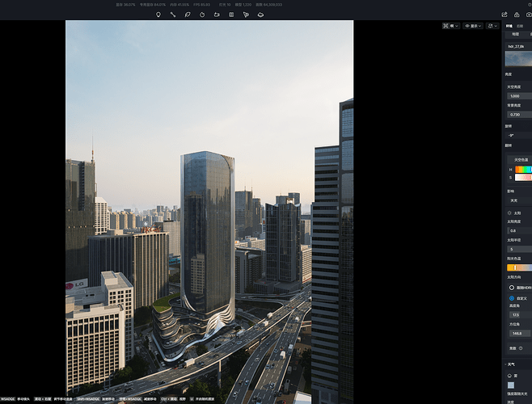Click the 阳光色温 sun color temperature slider
The height and width of the screenshot is (404, 532).
519,267
